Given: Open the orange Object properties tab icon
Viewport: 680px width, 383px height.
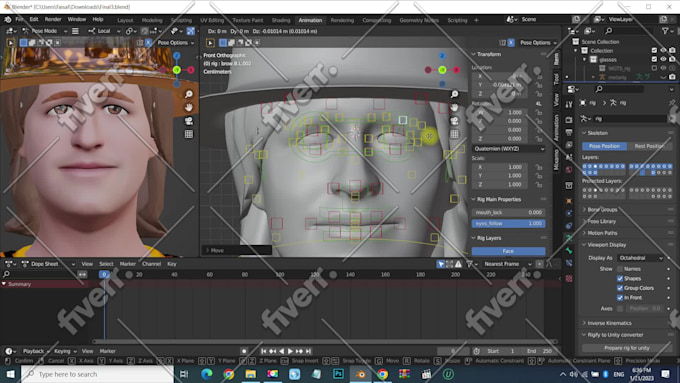Looking at the screenshot, I should pos(569,201).
